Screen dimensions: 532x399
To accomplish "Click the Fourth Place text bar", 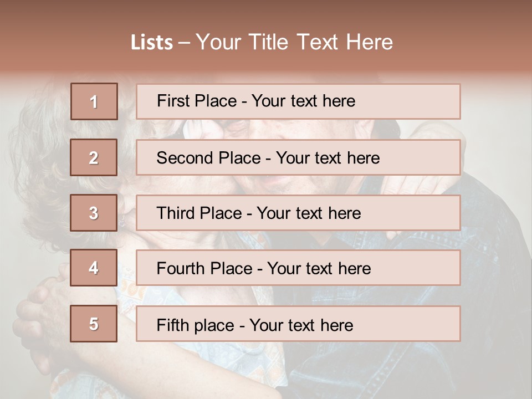I will click(298, 268).
